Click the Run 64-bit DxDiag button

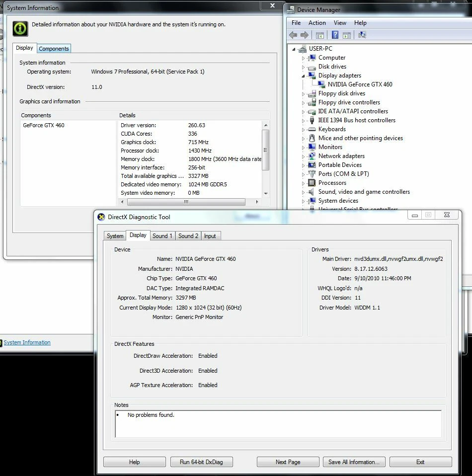pos(201,462)
